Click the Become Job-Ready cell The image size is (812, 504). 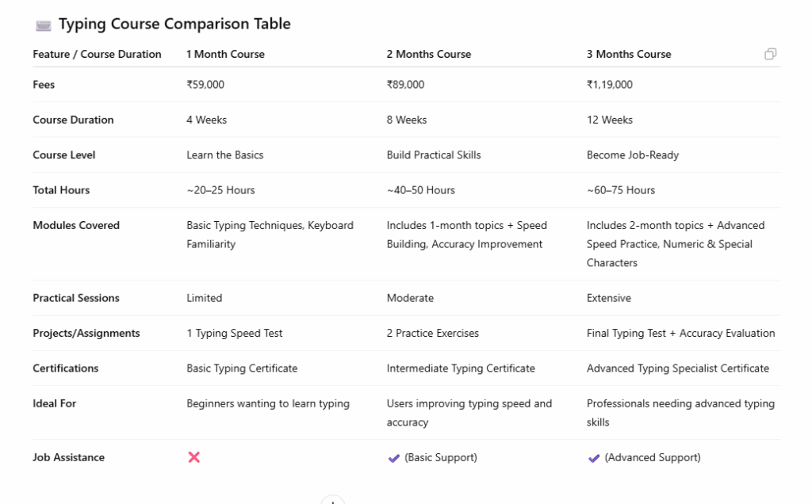pos(632,155)
